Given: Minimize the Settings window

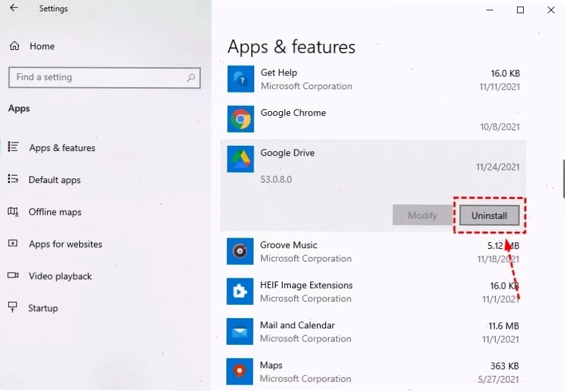Looking at the screenshot, I should pos(489,10).
